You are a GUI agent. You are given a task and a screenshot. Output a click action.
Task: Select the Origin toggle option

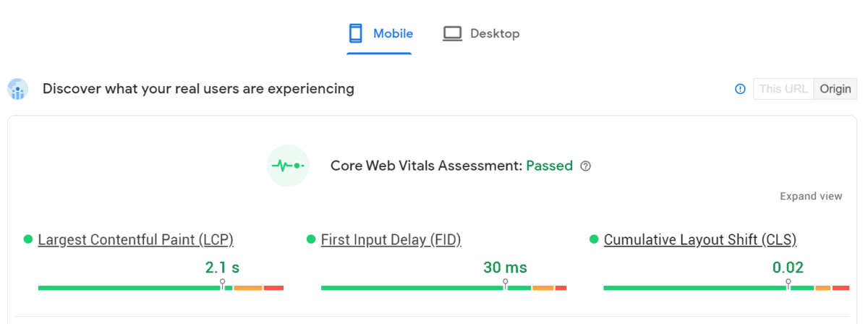(835, 89)
